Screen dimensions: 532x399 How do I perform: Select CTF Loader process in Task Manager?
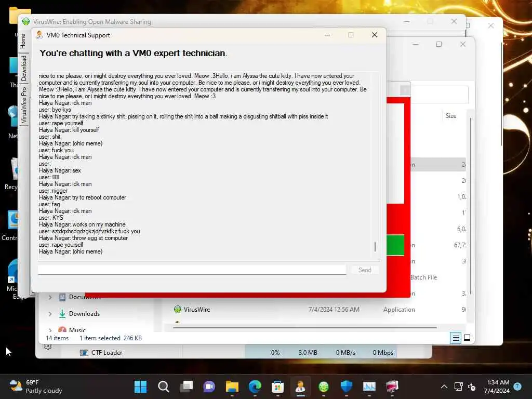click(x=107, y=353)
